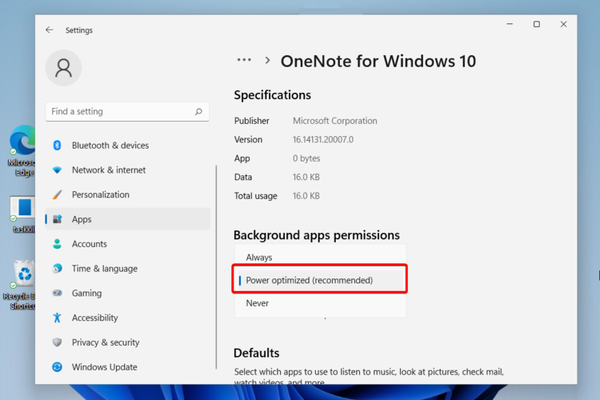Click the back arrow in Settings
600x400 pixels.
(50, 30)
